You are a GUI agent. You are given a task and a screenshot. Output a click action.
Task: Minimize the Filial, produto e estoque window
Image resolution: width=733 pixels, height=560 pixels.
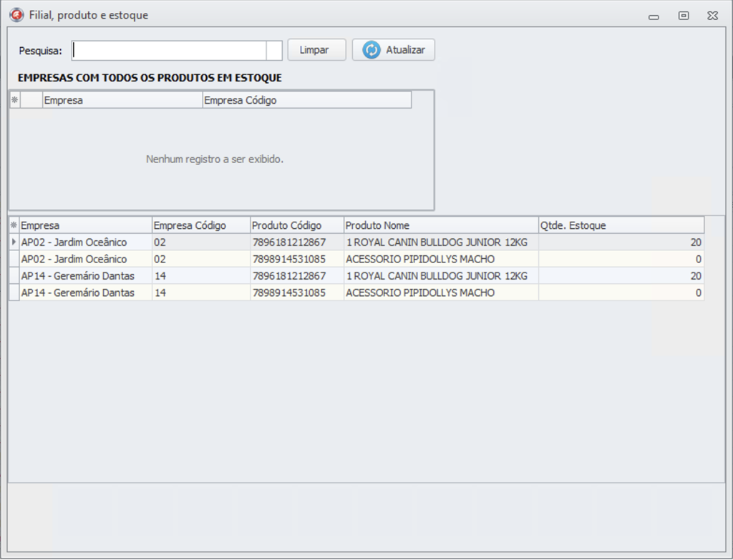point(654,16)
